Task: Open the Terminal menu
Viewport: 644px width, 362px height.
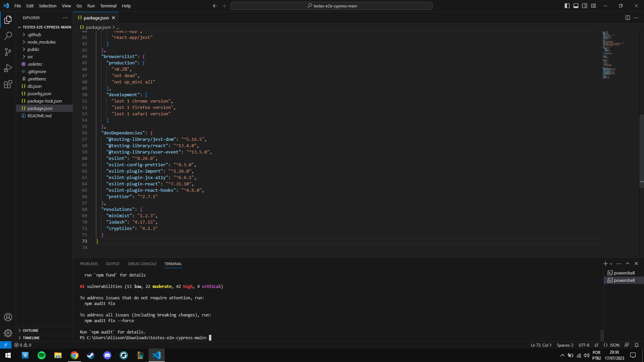Action: [108, 6]
